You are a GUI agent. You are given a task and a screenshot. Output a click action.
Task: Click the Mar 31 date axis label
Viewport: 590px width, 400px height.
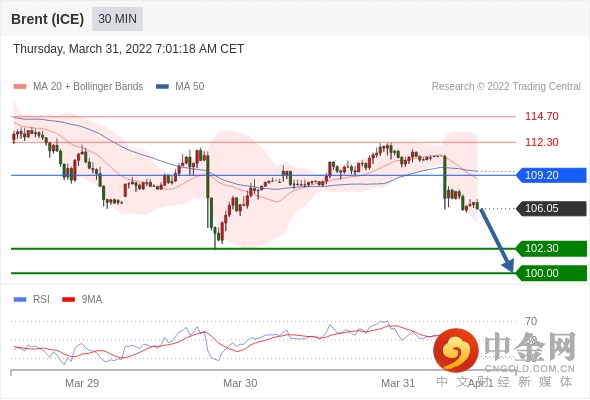pos(398,383)
